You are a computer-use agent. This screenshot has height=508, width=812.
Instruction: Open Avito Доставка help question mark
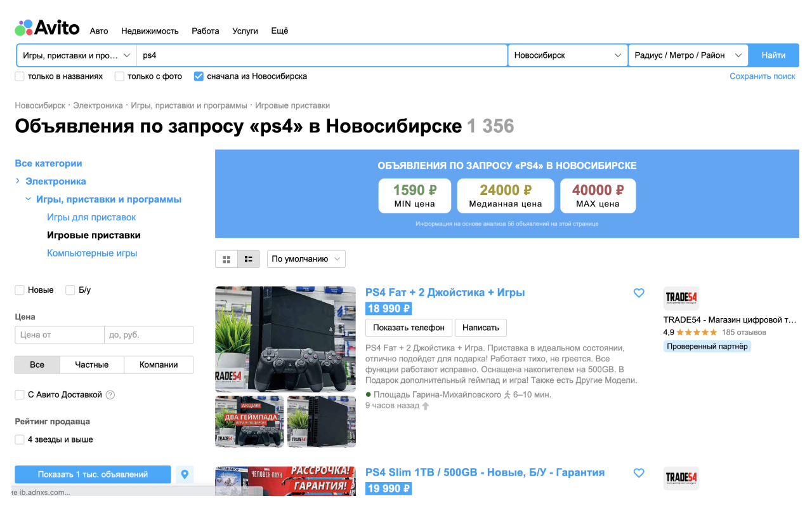110,395
